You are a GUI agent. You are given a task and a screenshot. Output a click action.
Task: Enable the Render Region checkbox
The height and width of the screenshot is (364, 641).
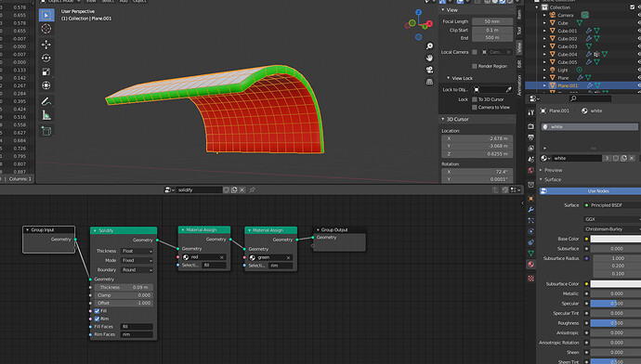(x=475, y=66)
